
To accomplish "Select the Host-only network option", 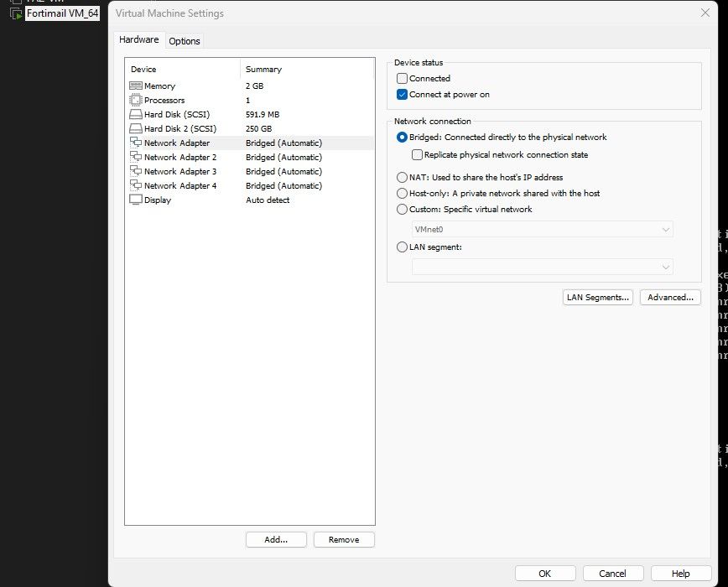I will 402,193.
